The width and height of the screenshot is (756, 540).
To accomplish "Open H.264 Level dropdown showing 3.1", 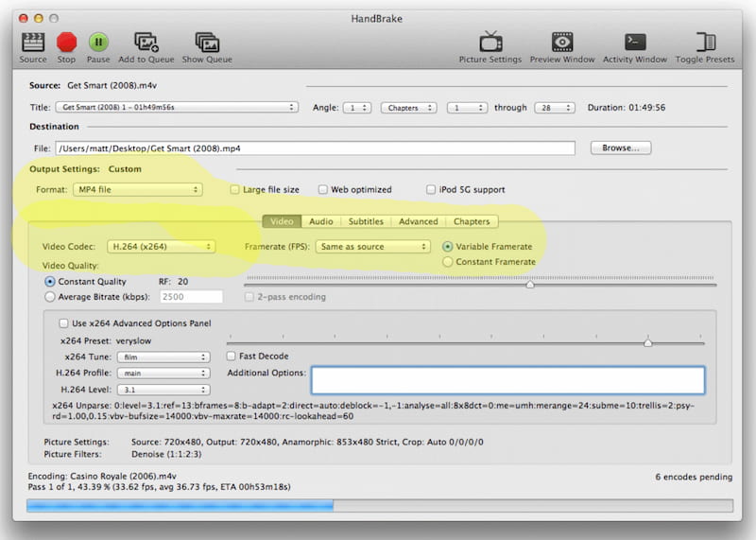I will click(x=163, y=390).
